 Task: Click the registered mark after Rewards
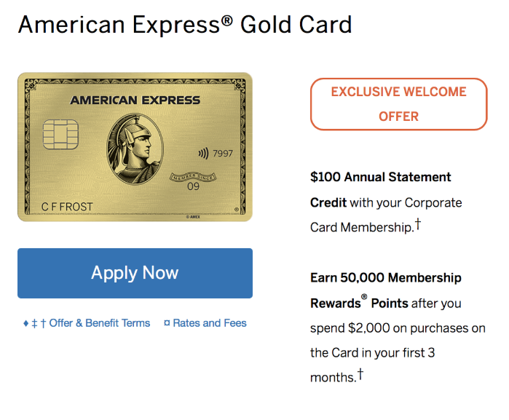pos(364,298)
